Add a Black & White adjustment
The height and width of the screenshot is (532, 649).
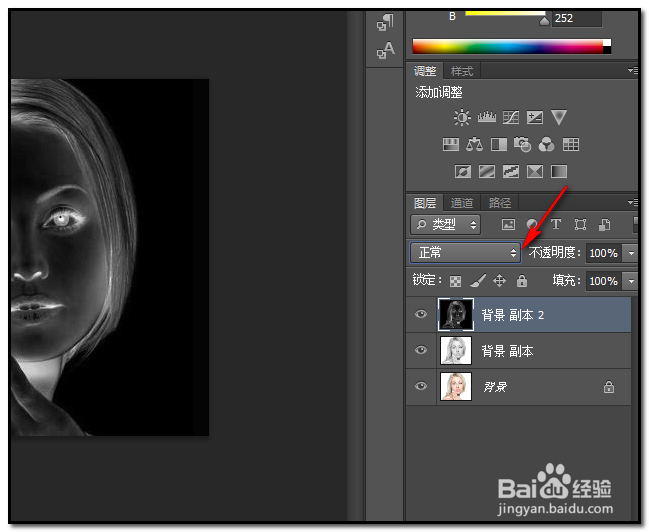pos(499,144)
